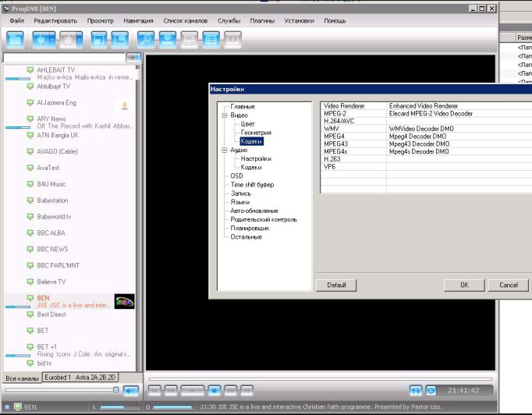Click OK in the settings dialog
This screenshot has width=532, height=415.
(464, 285)
